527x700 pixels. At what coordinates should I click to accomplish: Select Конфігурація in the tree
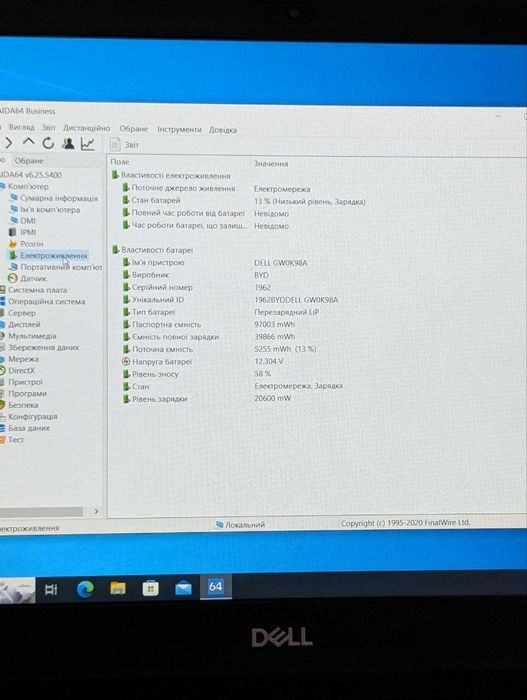click(29, 417)
